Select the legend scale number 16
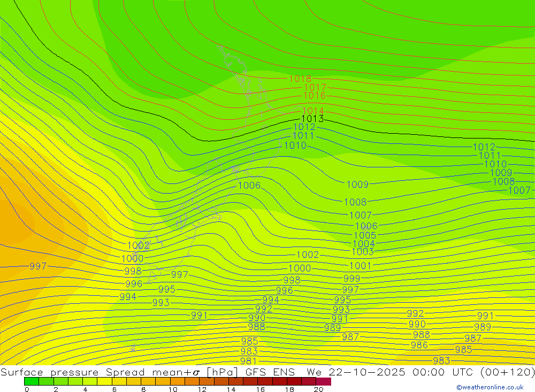Screen dimensions: 535x392 [x=261, y=389]
